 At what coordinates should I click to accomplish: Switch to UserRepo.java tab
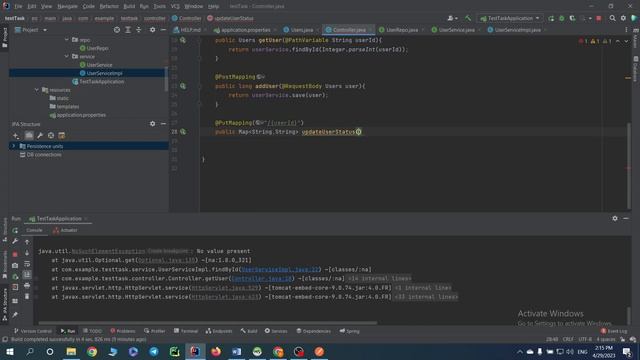[x=402, y=30]
